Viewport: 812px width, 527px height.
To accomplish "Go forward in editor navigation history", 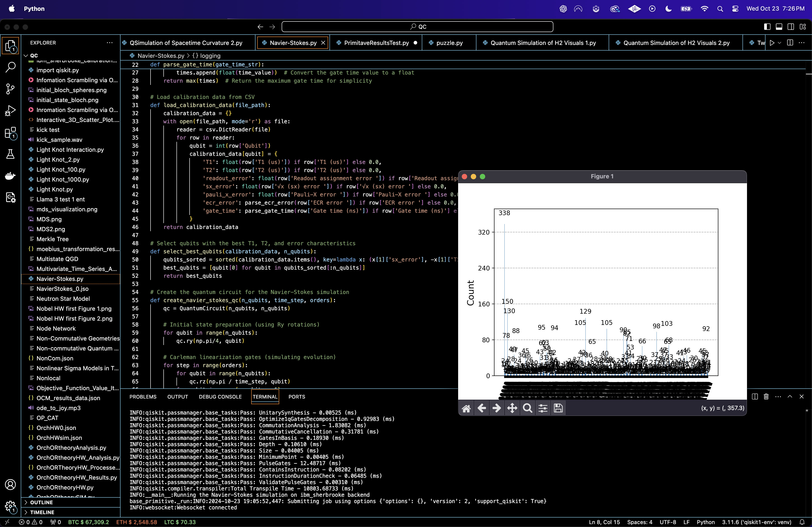I will pos(272,27).
